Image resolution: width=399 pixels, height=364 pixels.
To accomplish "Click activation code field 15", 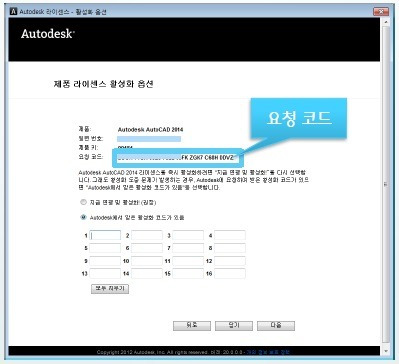I will pyautogui.click(x=188, y=273).
